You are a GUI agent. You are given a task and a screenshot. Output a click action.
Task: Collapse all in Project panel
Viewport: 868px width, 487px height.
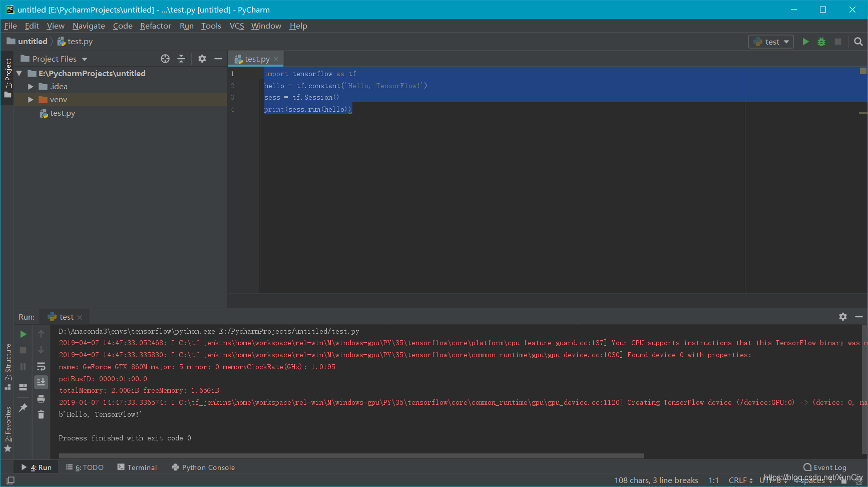[181, 59]
